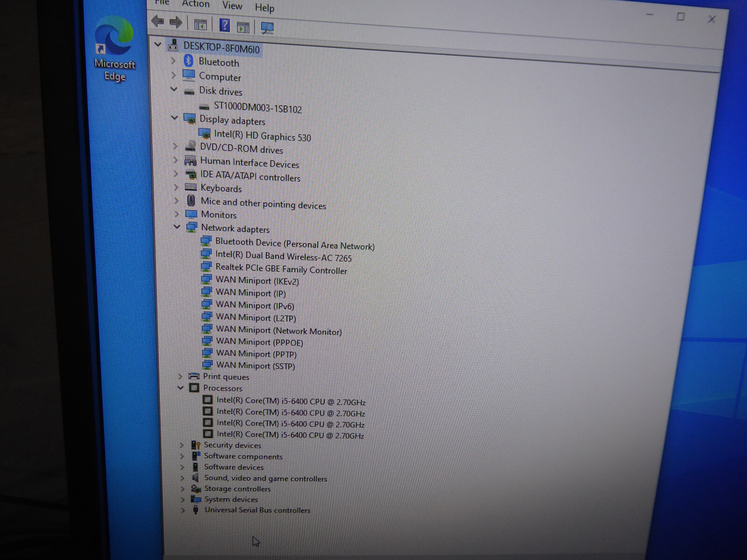Click the Print queues icon
This screenshot has height=560, width=747.
pyautogui.click(x=193, y=376)
